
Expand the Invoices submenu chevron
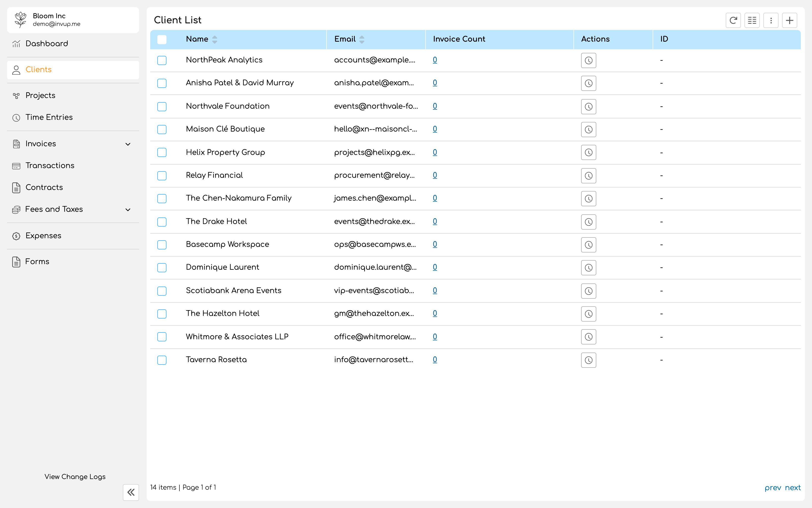click(128, 144)
